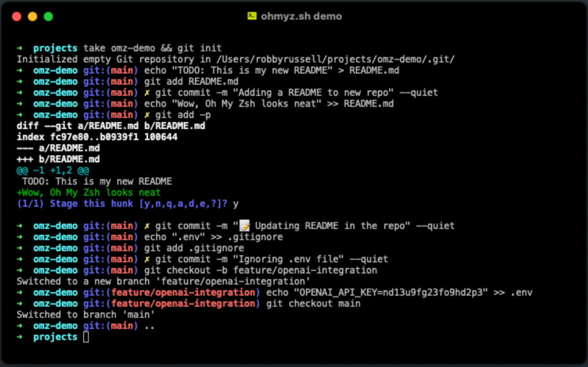
Task: Click the 'git checkout -b feature/openai-integration' command
Action: 261,270
